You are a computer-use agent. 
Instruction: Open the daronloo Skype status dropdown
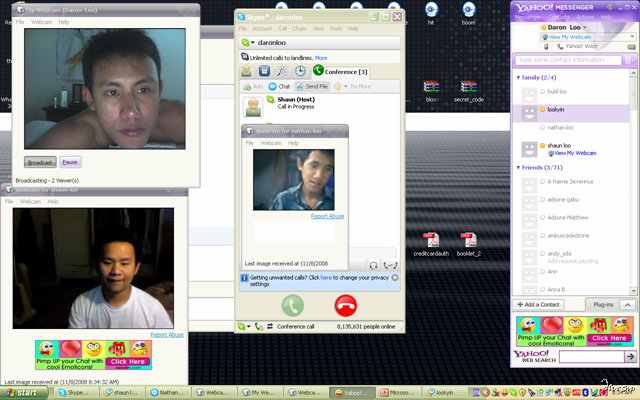[248, 42]
